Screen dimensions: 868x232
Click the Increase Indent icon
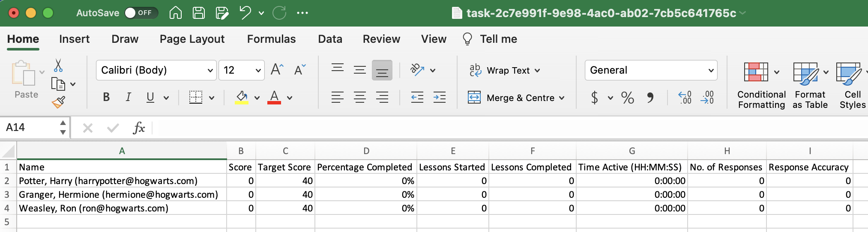pos(440,98)
